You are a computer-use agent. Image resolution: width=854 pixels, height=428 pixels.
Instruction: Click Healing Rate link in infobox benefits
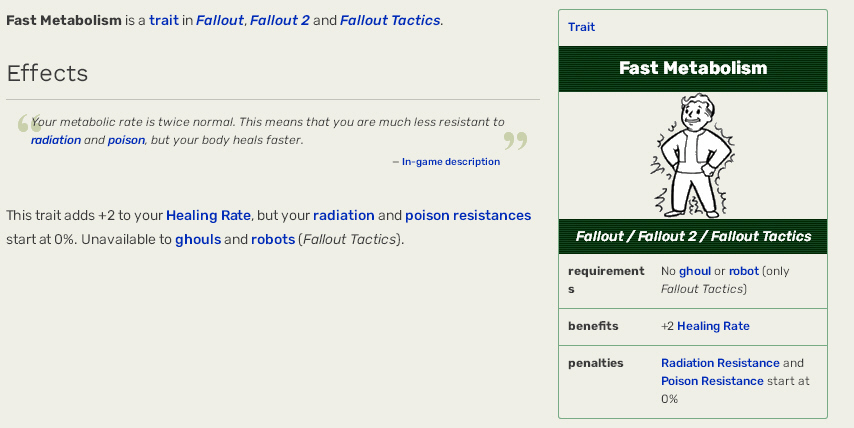click(x=713, y=326)
